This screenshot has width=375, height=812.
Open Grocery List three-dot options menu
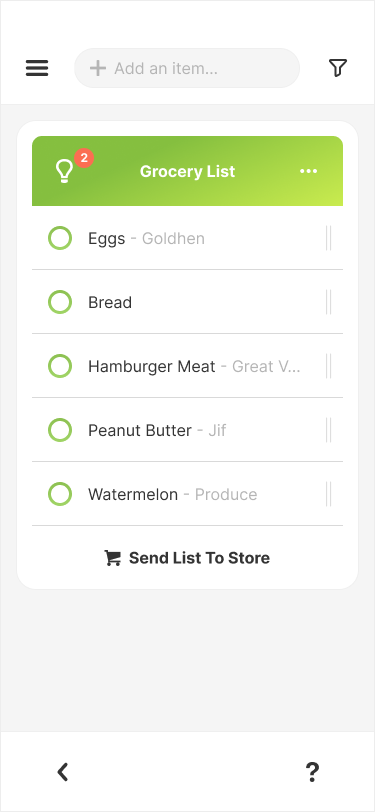(309, 171)
